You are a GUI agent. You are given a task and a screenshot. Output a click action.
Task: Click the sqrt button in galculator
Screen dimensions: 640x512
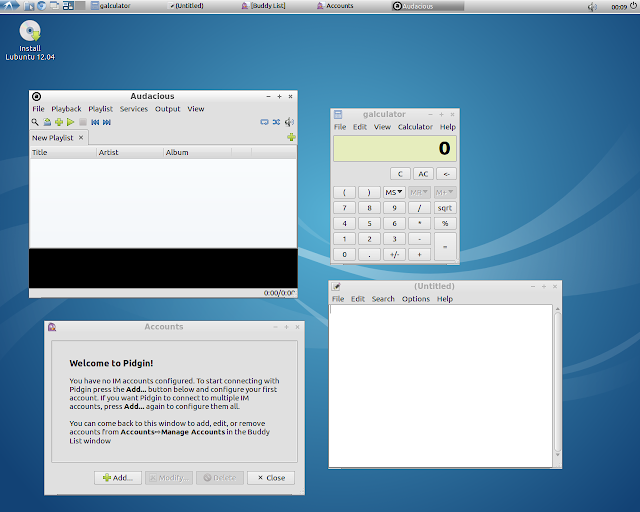click(x=444, y=208)
